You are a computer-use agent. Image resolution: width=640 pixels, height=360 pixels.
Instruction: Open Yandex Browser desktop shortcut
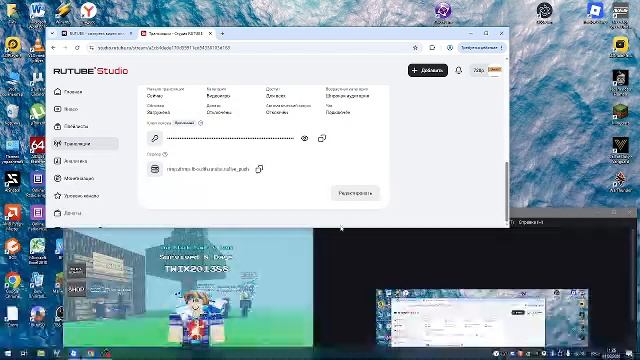click(88, 13)
